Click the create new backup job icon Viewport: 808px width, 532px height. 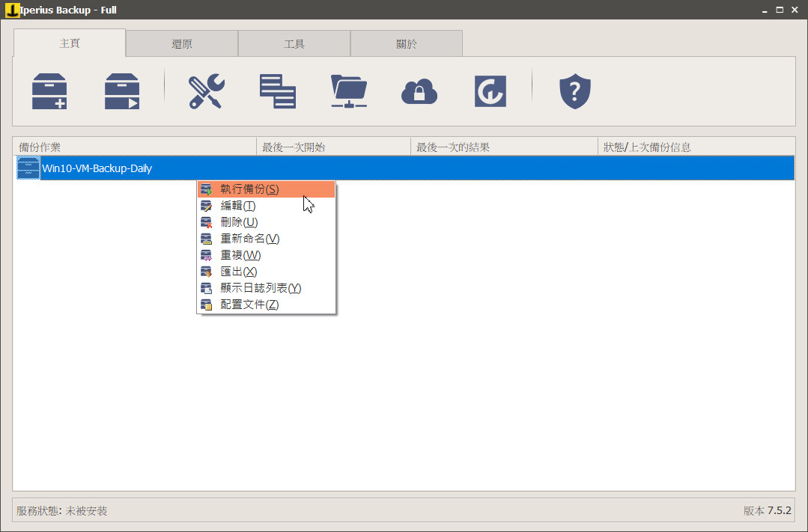(49, 91)
